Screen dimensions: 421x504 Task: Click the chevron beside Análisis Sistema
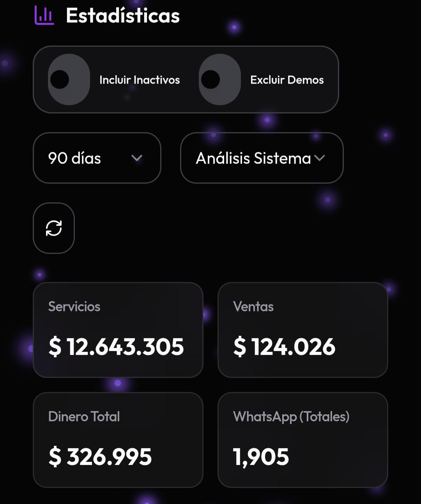[x=319, y=158]
